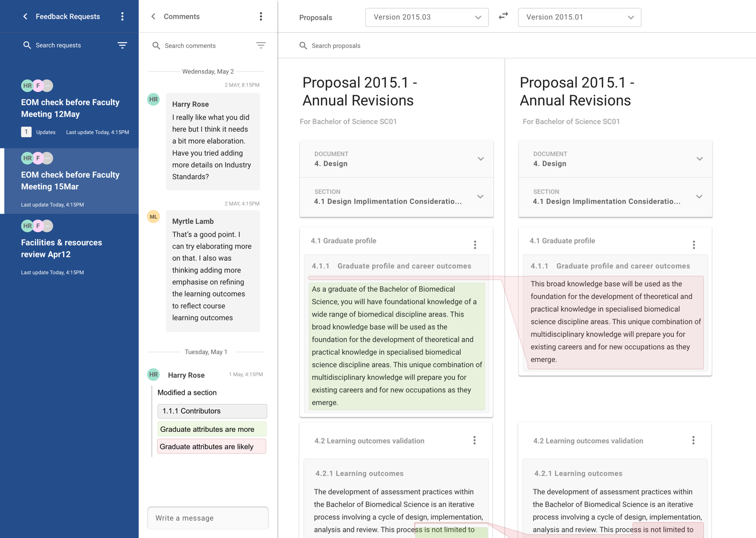Open options for 4.2 Learning outcomes validation in 2015.03

[475, 440]
